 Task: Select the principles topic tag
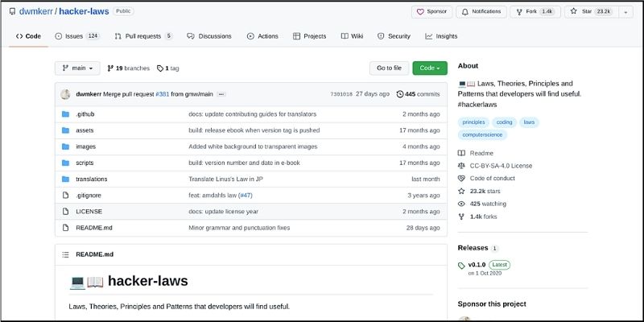pyautogui.click(x=473, y=122)
